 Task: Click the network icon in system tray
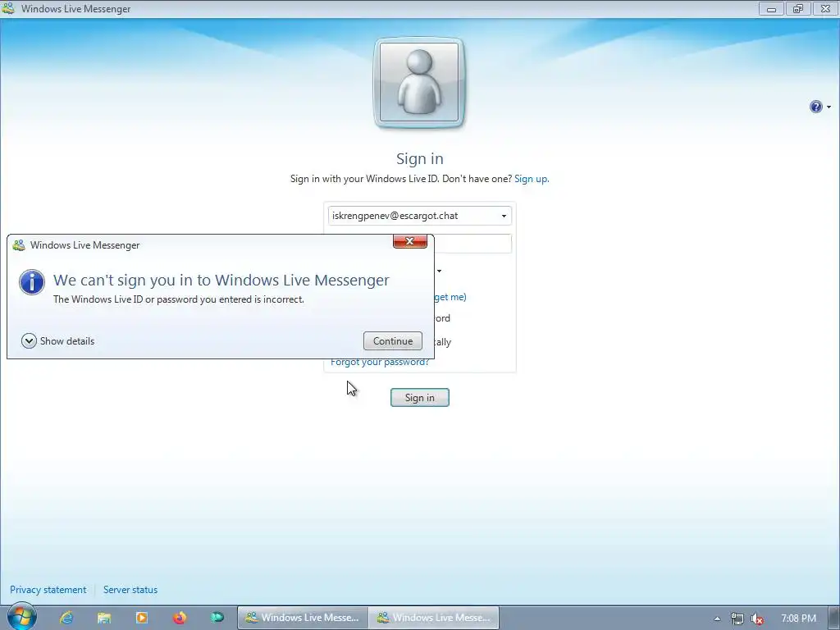tap(737, 619)
